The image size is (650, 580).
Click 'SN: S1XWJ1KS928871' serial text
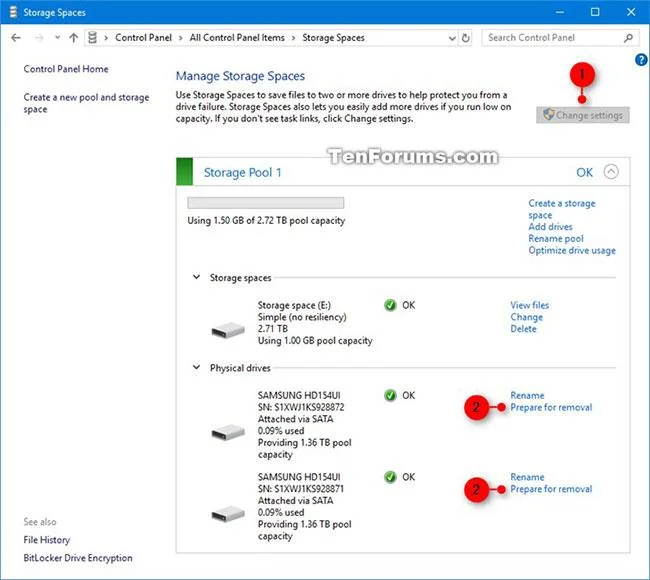pos(301,489)
